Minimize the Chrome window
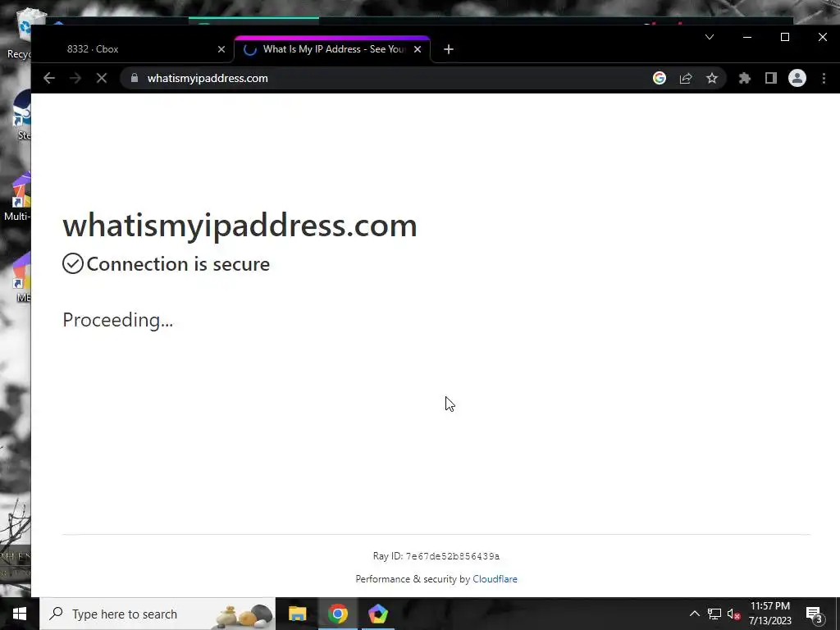The width and height of the screenshot is (840, 630). pos(747,37)
